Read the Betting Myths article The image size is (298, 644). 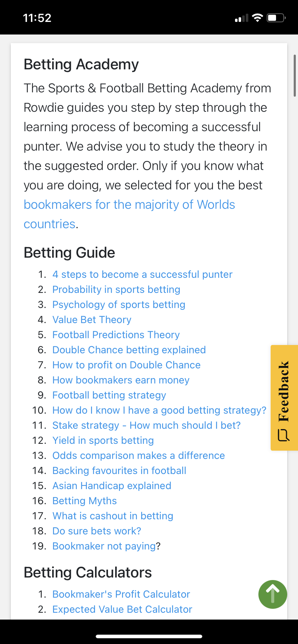coord(85,501)
